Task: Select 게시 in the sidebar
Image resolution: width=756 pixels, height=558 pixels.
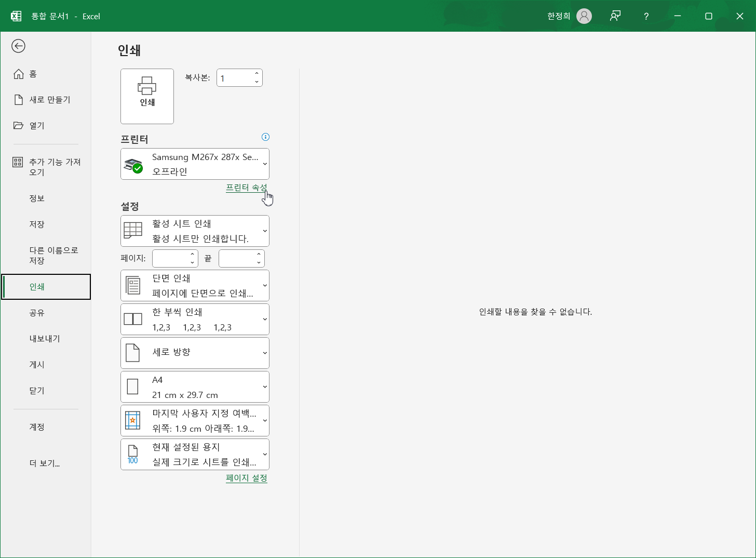Action: pyautogui.click(x=46, y=365)
